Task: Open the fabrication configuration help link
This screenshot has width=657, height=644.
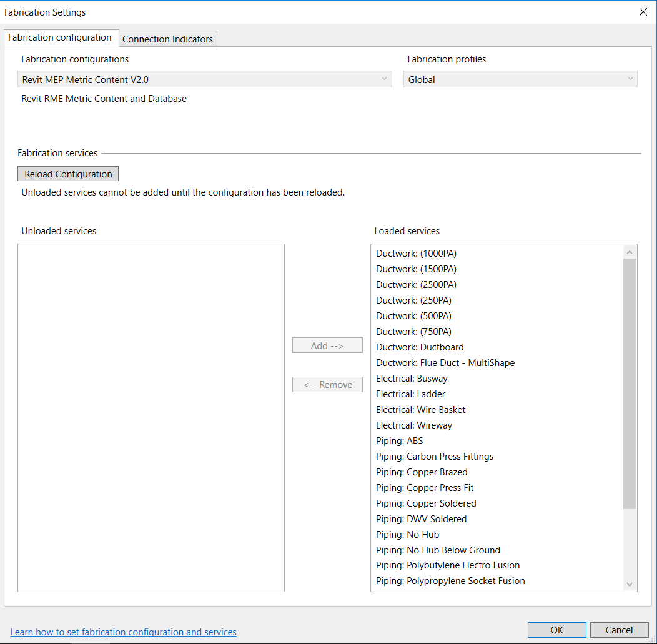Action: 123,632
